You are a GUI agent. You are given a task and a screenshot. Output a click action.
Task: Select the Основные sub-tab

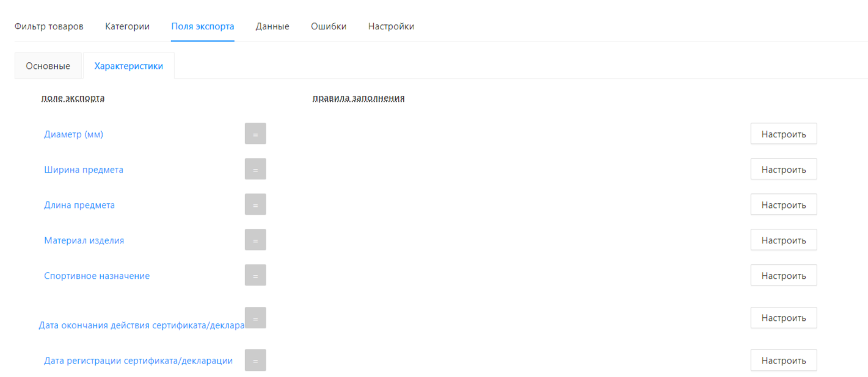tap(48, 66)
